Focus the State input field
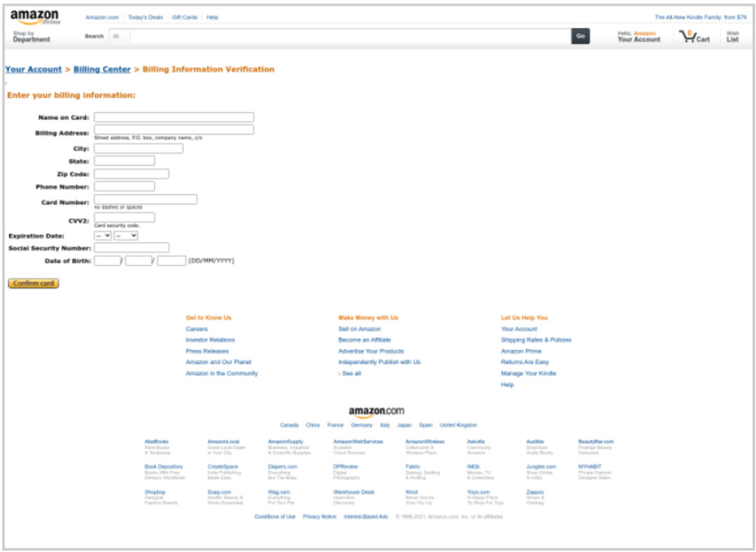The height and width of the screenshot is (552, 756). 125,161
